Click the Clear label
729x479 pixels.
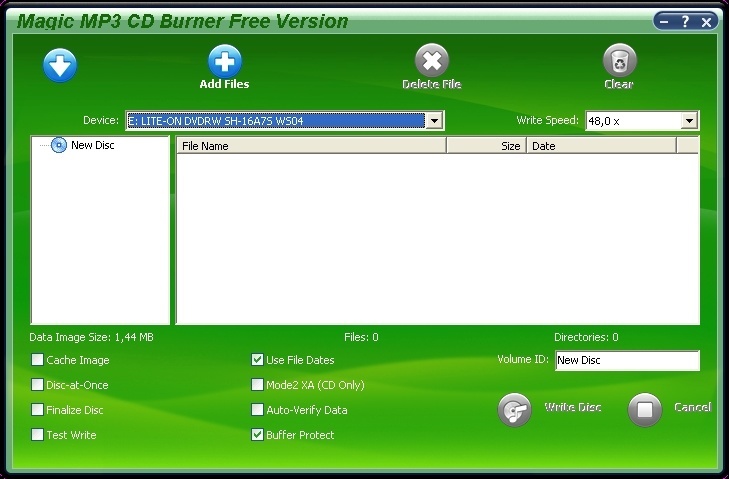point(619,84)
